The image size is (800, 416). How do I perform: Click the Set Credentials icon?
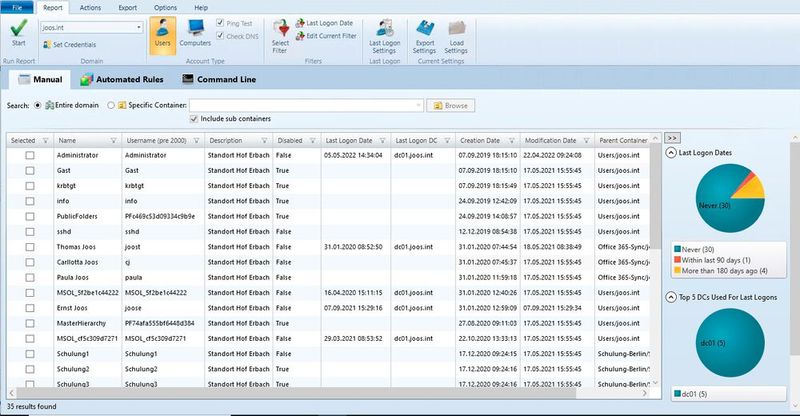click(x=47, y=45)
